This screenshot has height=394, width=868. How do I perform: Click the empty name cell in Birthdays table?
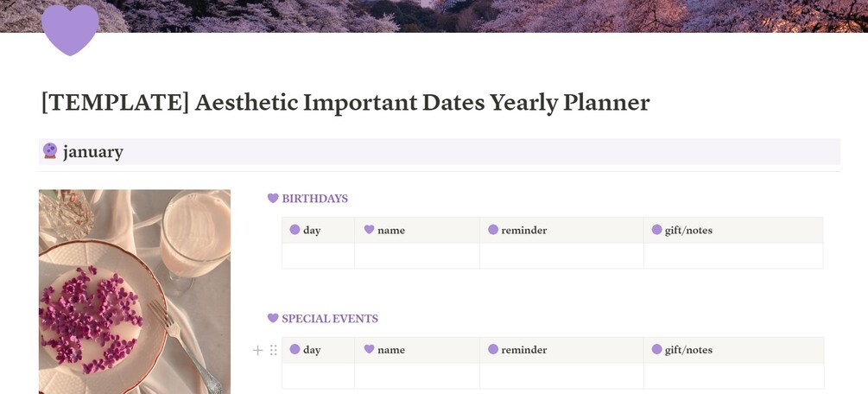416,256
